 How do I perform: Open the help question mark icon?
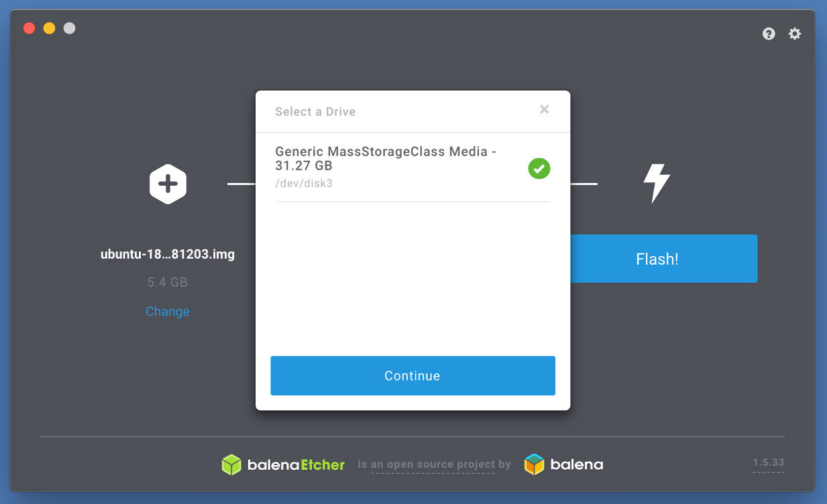769,34
